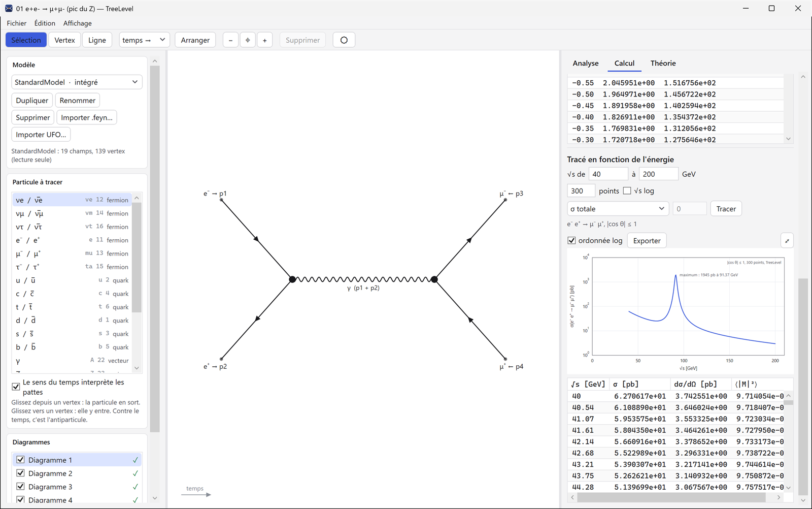This screenshot has height=509, width=812.
Task: Click table cell 6.270617e+01
Action: [639, 396]
